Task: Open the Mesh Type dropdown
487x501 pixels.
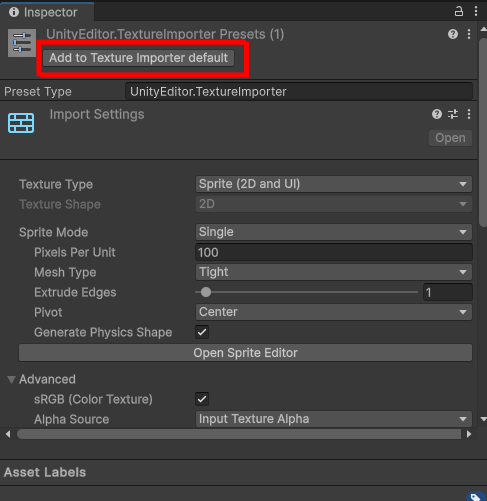Action: 334,272
